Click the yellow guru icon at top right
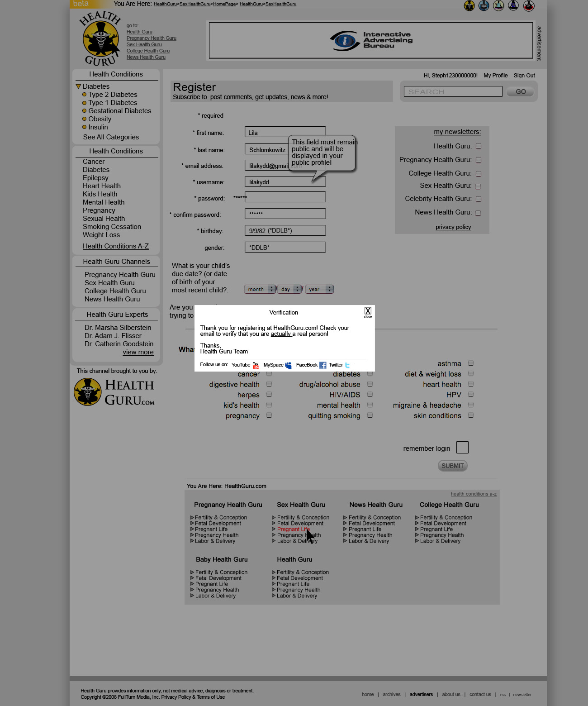This screenshot has width=588, height=706. pos(469,6)
